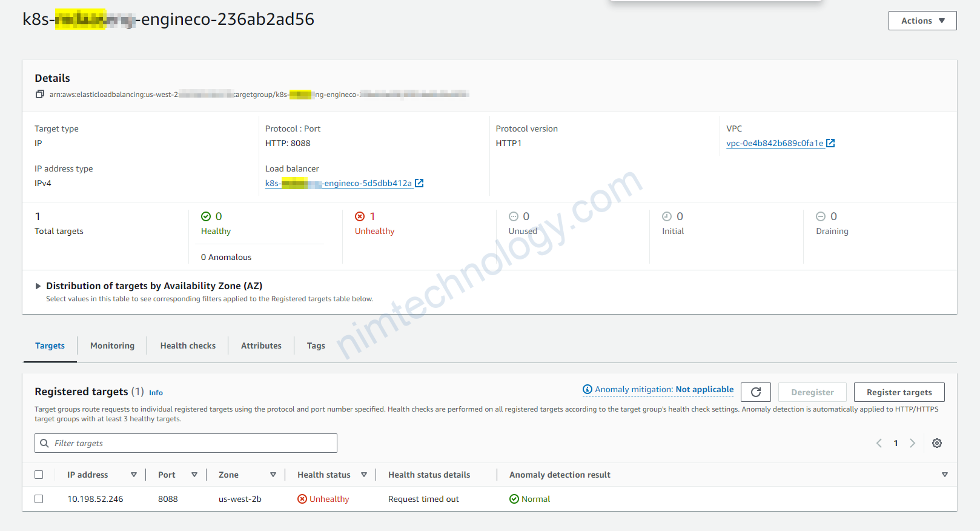Select all targets with header checkbox
The image size is (980, 531).
pos(39,475)
